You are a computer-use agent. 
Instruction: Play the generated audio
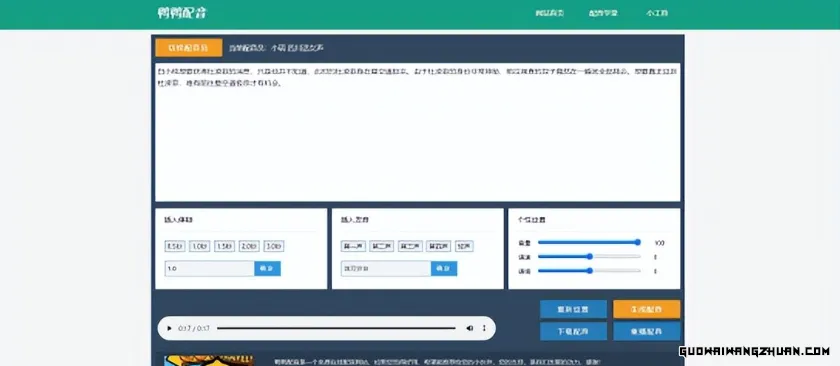pos(169,328)
